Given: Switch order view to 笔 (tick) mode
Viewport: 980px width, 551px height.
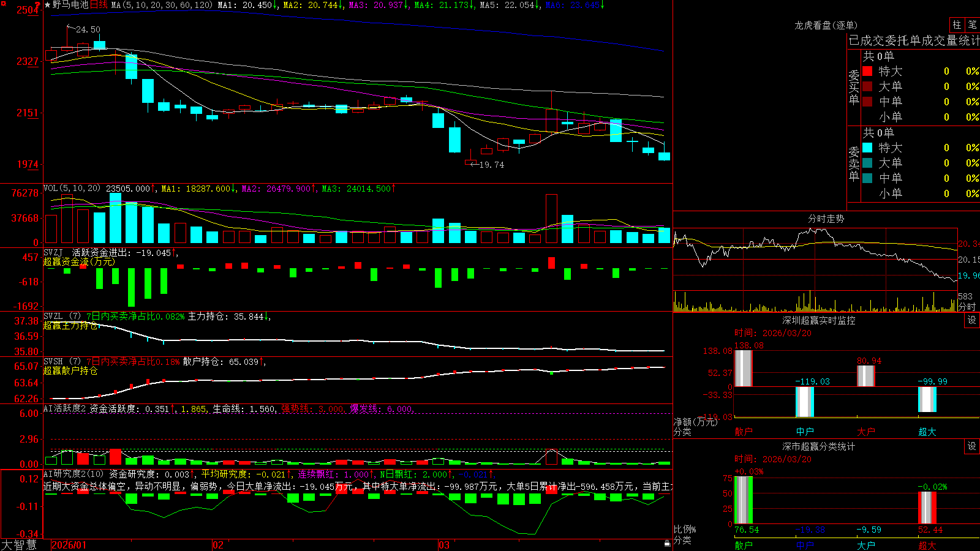Looking at the screenshot, I should [x=973, y=24].
